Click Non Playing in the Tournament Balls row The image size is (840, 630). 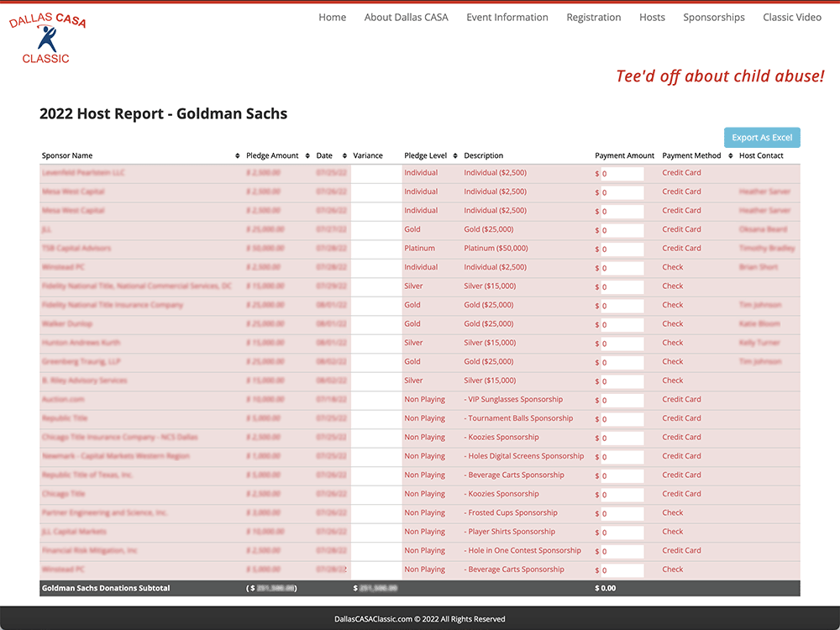[x=425, y=417]
